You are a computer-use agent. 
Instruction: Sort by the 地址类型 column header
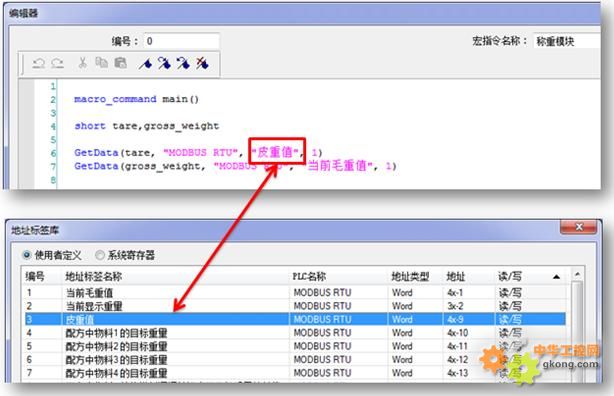pos(415,277)
